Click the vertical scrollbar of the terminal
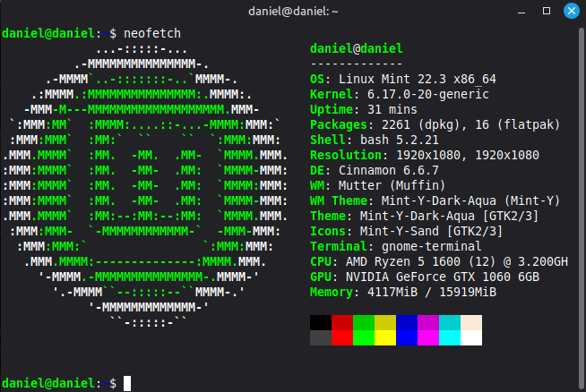This screenshot has height=392, width=586. click(582, 209)
